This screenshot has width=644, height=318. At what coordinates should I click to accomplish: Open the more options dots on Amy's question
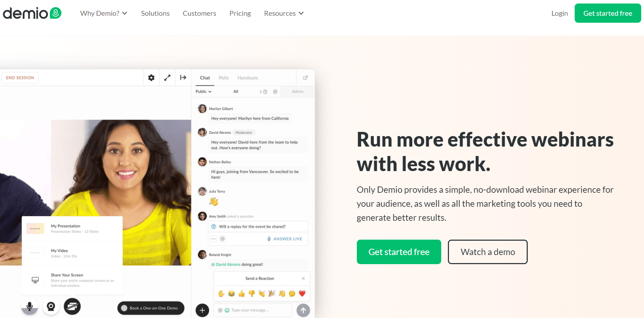tap(214, 239)
